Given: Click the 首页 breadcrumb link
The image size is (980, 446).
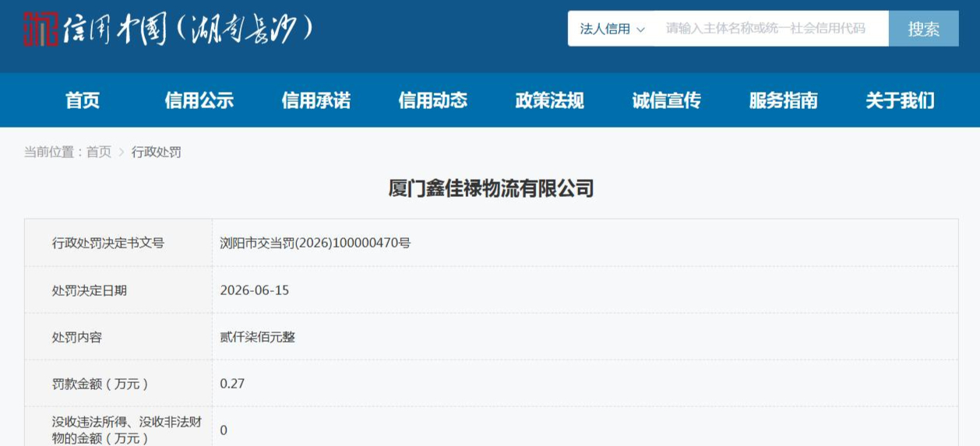Looking at the screenshot, I should (x=99, y=152).
